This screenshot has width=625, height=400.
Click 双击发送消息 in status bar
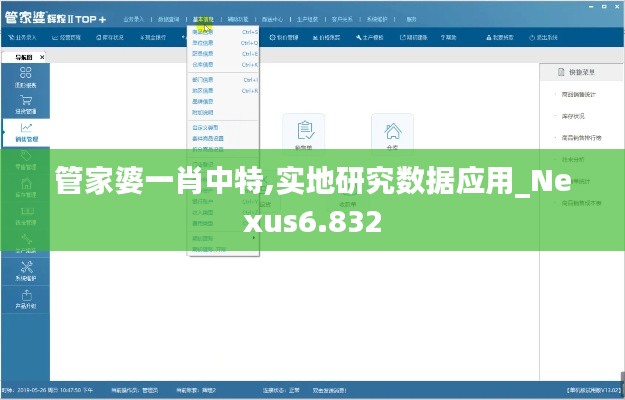tap(329, 390)
